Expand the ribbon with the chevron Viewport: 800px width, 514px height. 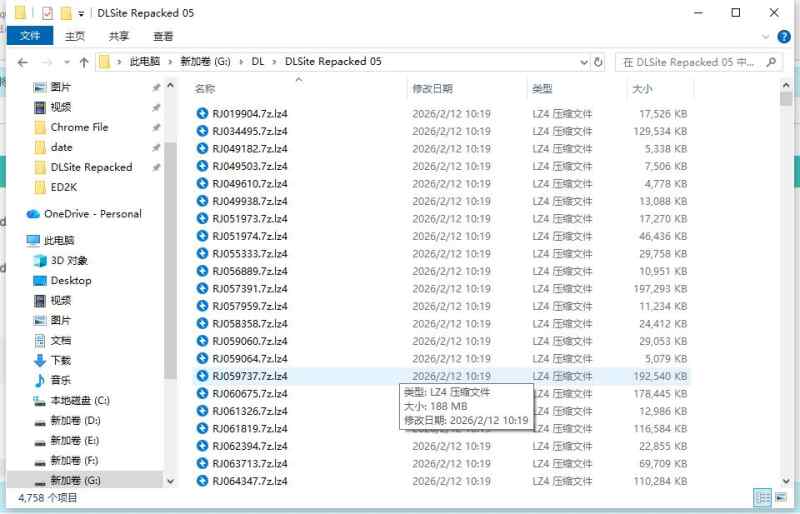[765, 36]
